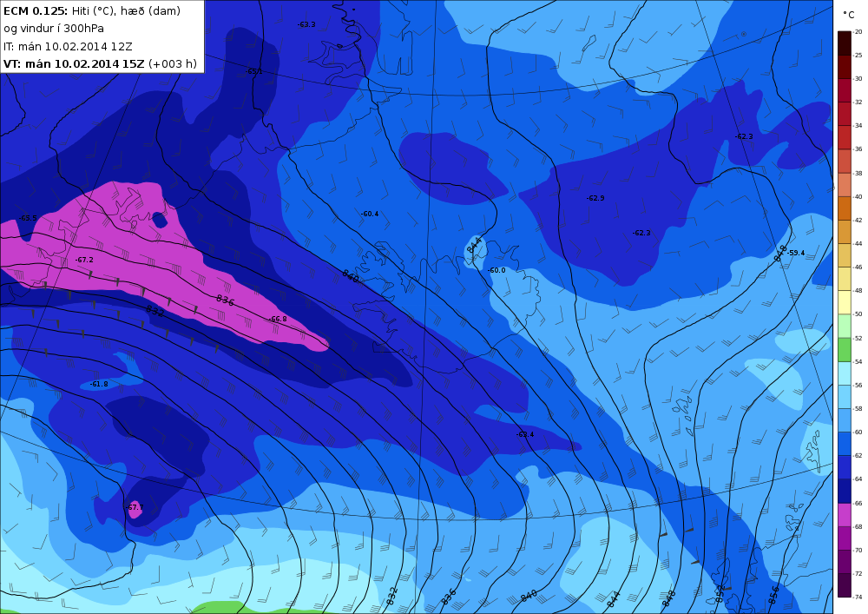
Task: Click the -63.3 temperature label
Action: click(306, 24)
